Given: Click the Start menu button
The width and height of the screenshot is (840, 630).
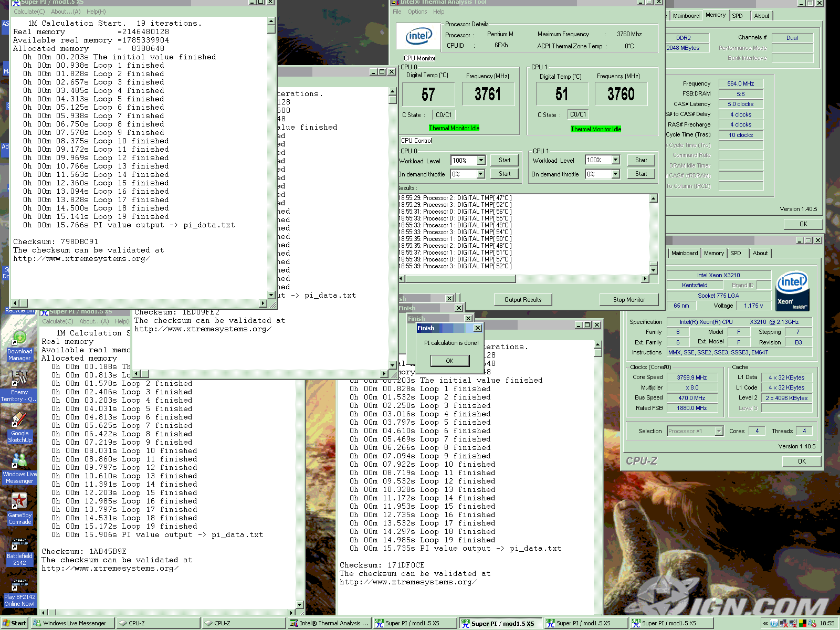Looking at the screenshot, I should coord(14,623).
